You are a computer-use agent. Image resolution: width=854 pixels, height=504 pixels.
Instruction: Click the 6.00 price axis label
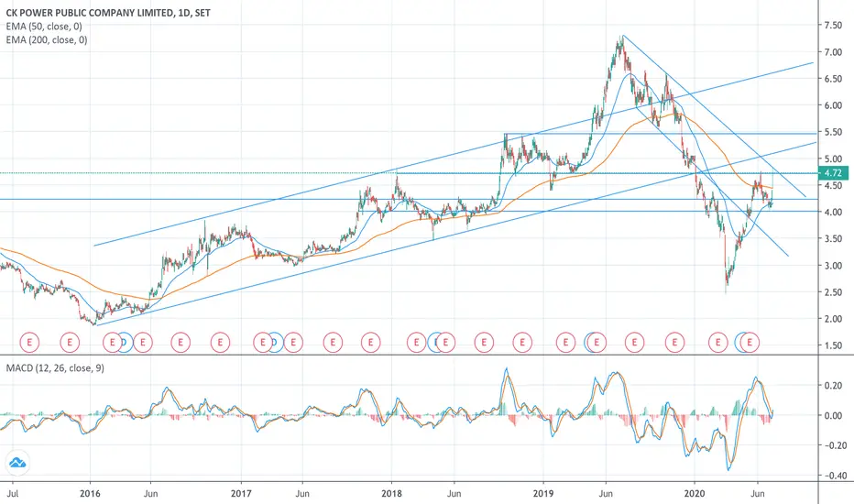[x=833, y=105]
